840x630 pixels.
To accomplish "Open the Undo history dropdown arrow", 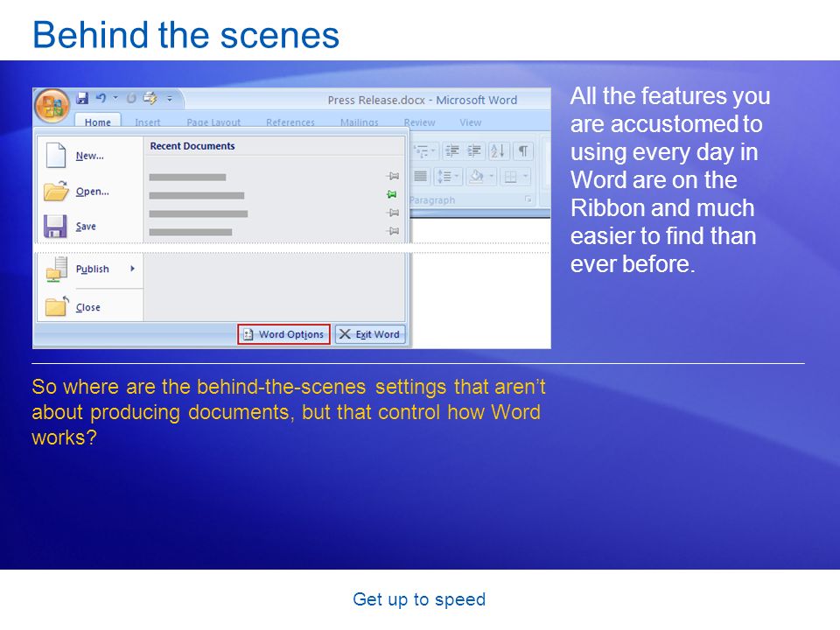I will click(115, 98).
